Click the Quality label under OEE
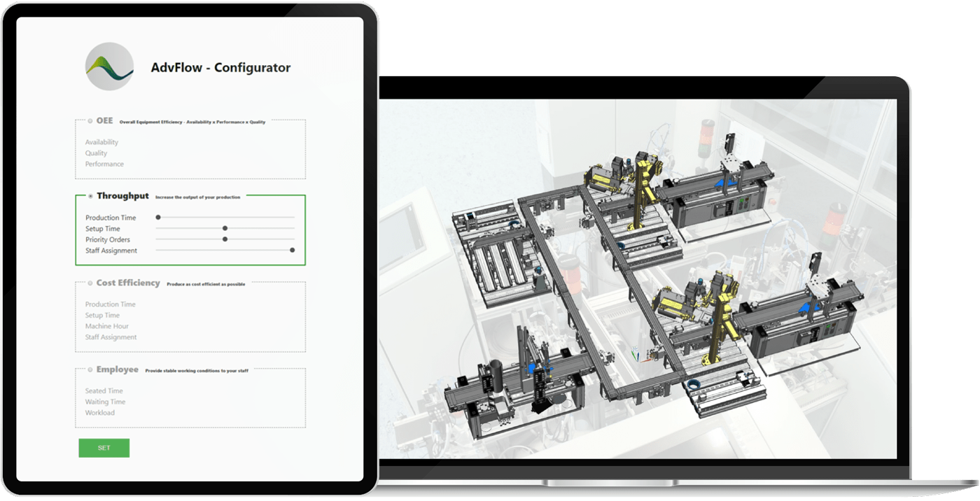Viewport: 980px width, 501px height. [x=96, y=153]
